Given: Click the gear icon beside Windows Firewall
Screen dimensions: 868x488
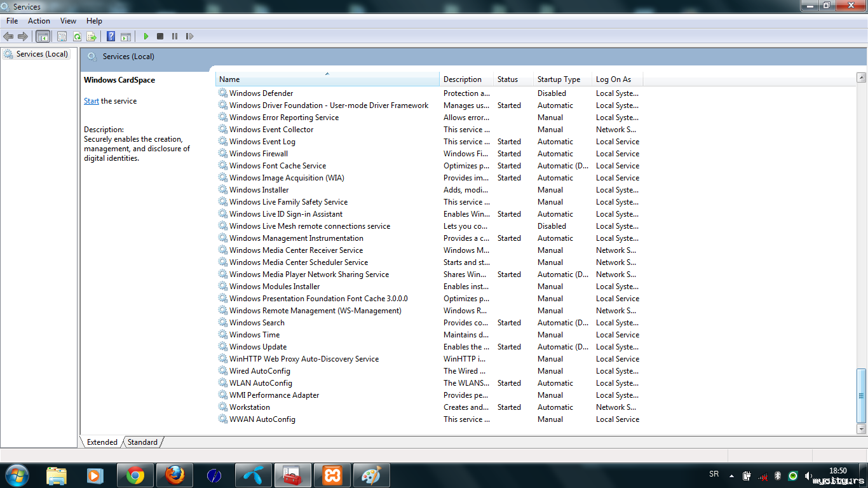Looking at the screenshot, I should (223, 154).
